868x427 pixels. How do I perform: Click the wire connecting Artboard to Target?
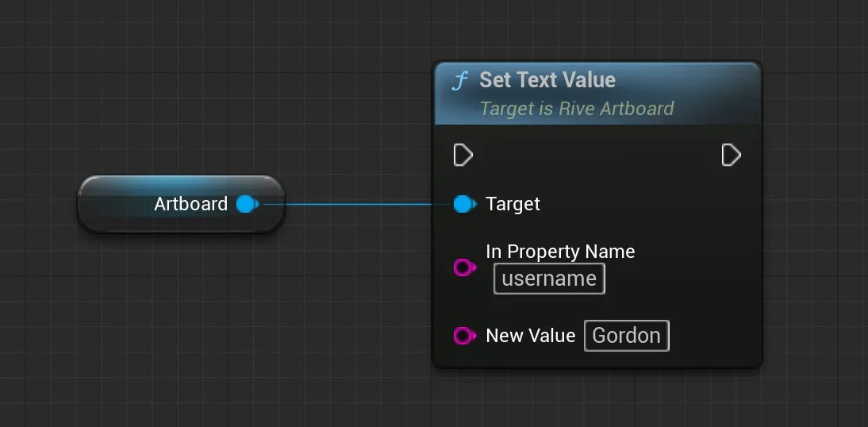[357, 204]
